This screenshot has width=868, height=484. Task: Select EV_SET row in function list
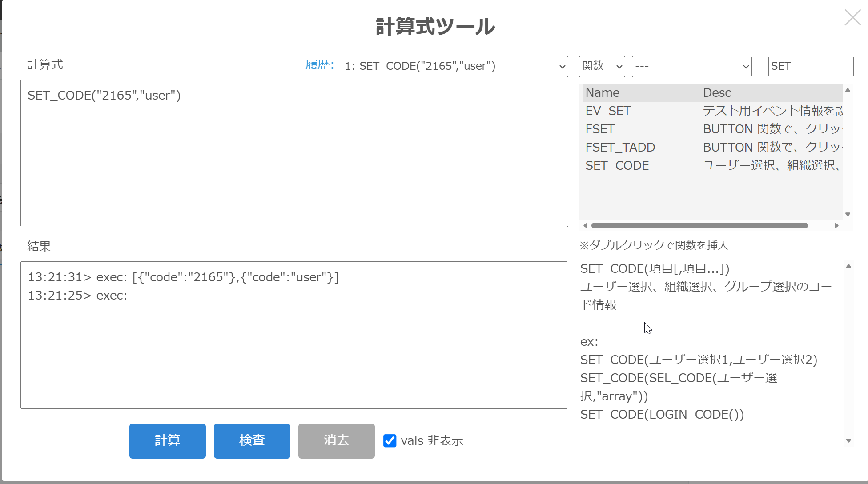[608, 111]
